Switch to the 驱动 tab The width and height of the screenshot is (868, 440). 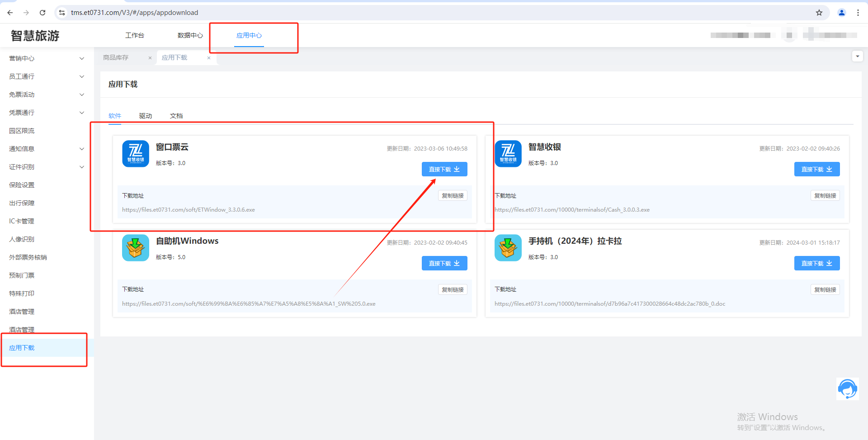click(x=145, y=116)
